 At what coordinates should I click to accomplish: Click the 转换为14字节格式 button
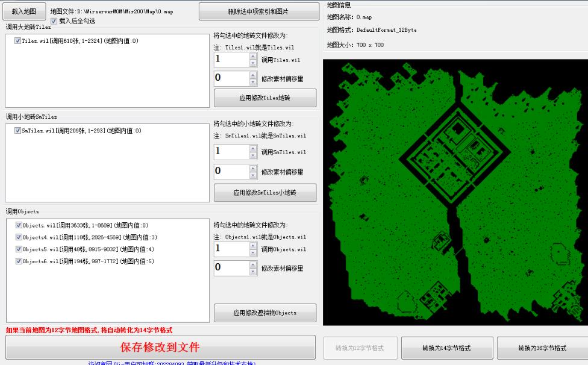447,348
